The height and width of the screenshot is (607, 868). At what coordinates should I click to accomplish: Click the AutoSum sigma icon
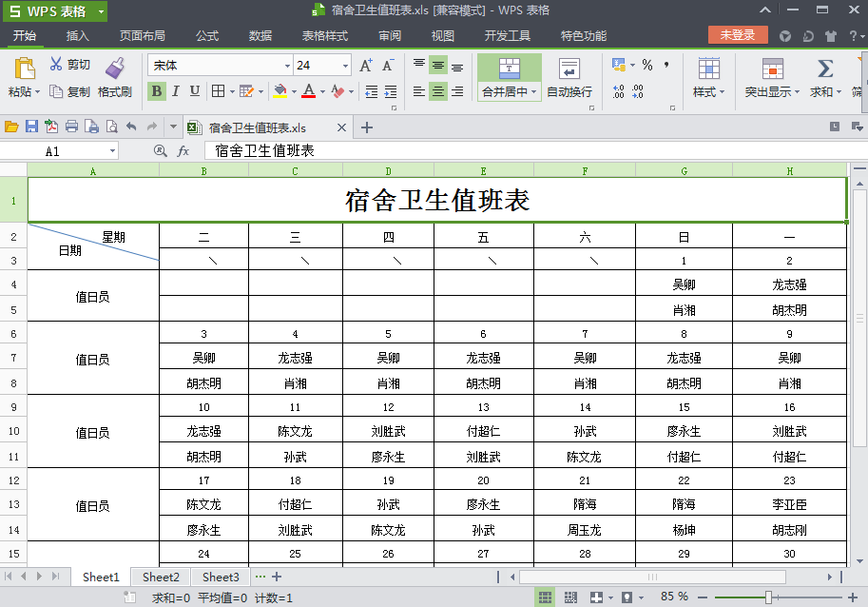[x=825, y=69]
